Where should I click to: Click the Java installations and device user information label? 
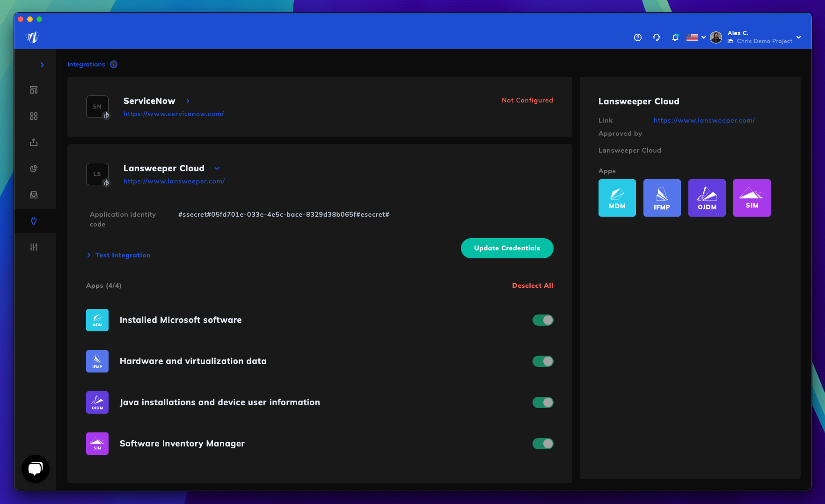[220, 402]
